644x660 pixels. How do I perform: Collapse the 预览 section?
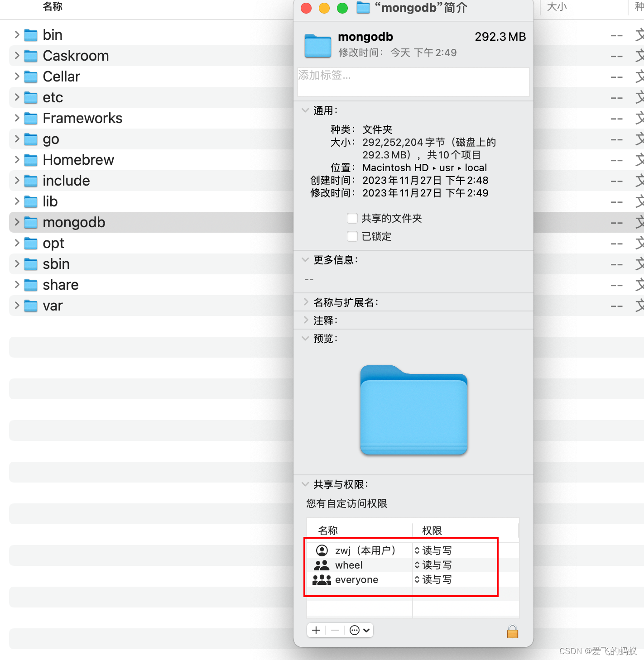tap(305, 338)
